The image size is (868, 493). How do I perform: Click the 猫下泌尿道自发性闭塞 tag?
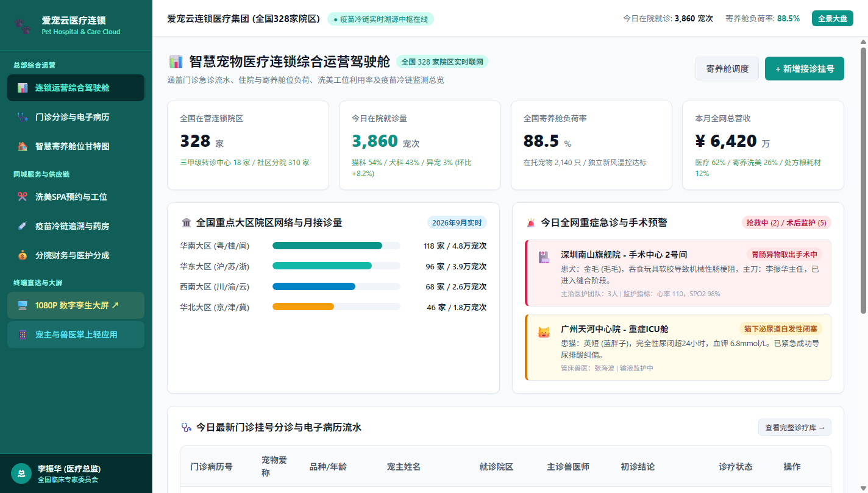pos(781,329)
